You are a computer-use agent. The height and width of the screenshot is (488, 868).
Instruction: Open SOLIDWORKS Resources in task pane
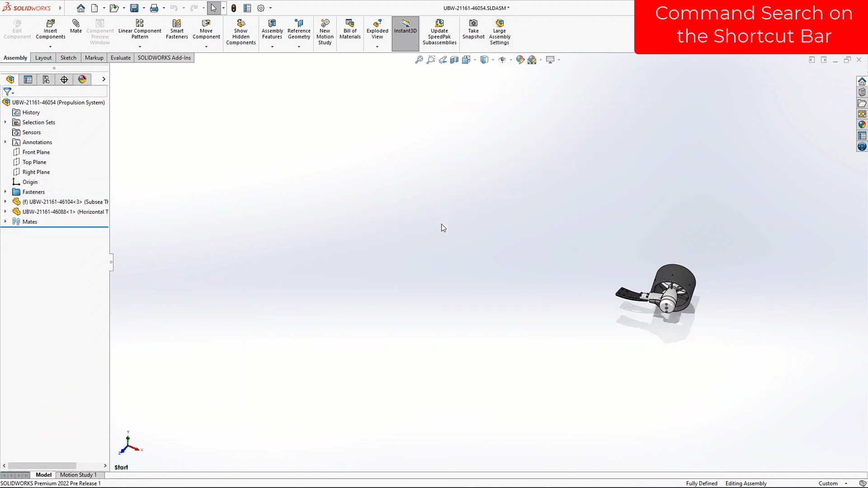click(862, 81)
